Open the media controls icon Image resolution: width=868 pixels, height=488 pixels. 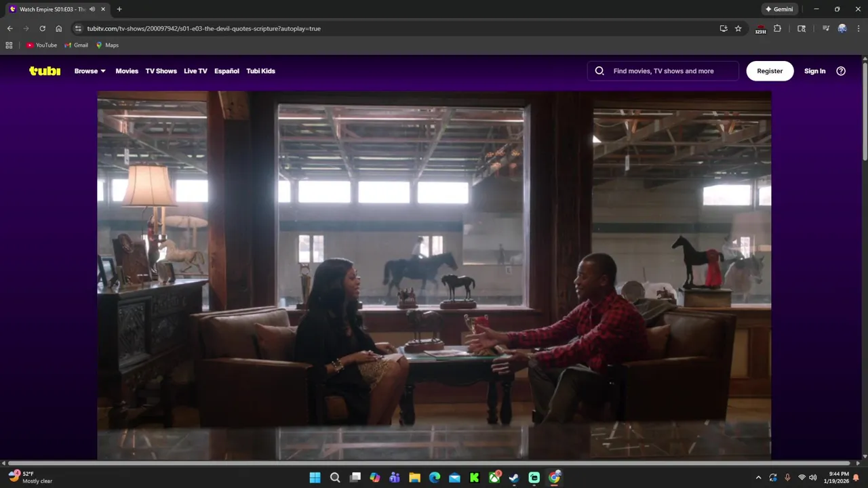click(x=825, y=28)
